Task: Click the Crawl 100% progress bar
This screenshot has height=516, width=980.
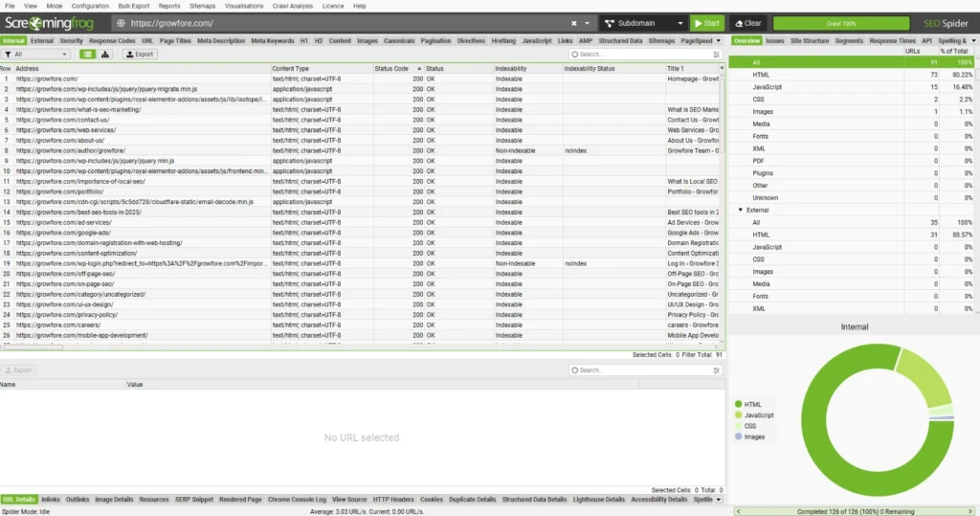Action: pyautogui.click(x=840, y=23)
